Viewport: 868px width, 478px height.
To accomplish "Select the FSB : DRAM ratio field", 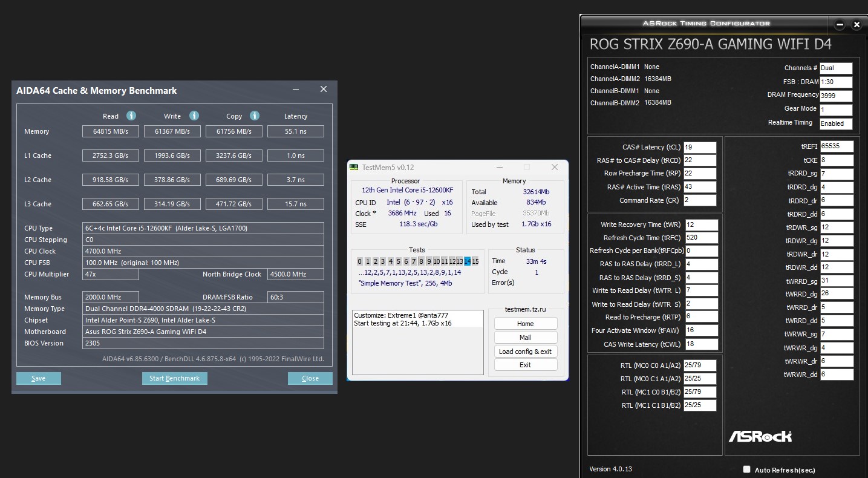I will point(836,82).
